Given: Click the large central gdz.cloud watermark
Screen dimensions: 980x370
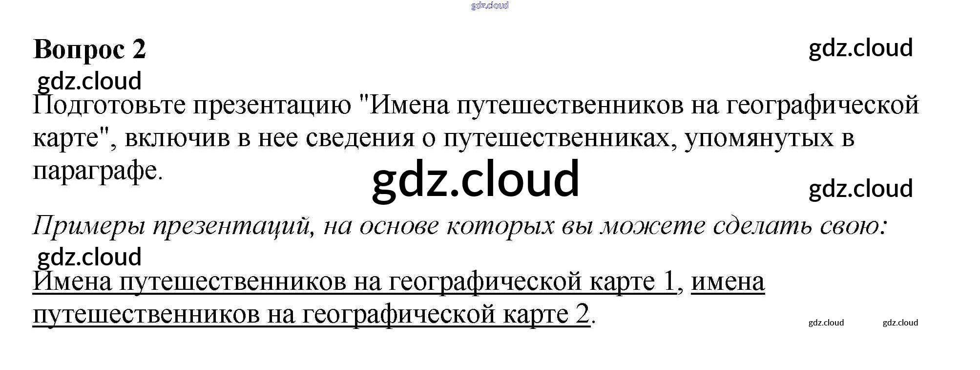Looking at the screenshot, I should coord(475,179).
